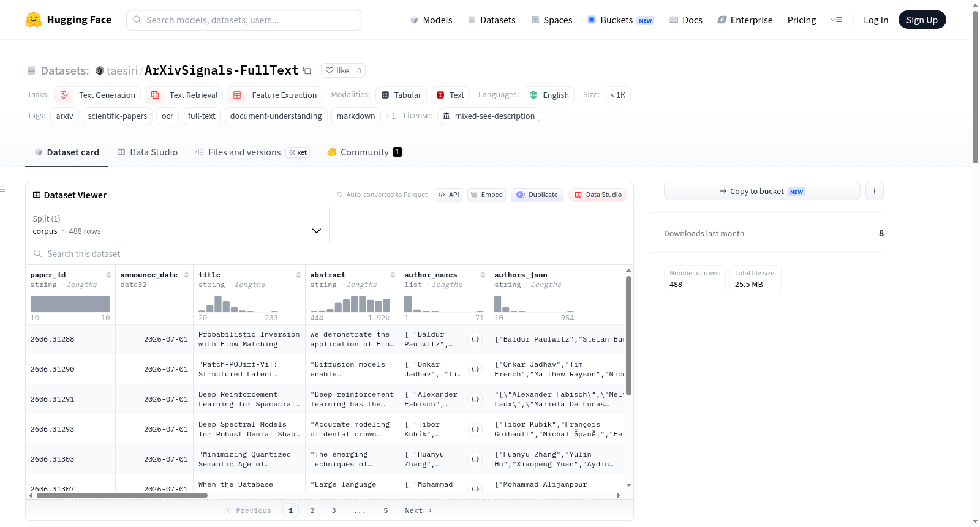Viewport: 980px width, 527px height.
Task: Select the scientific-papers tag
Action: 118,116
